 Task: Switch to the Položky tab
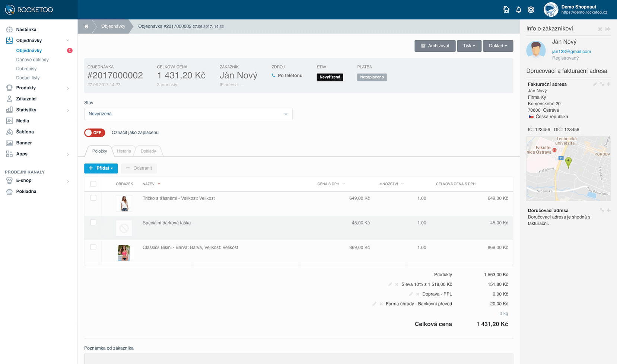tap(99, 151)
